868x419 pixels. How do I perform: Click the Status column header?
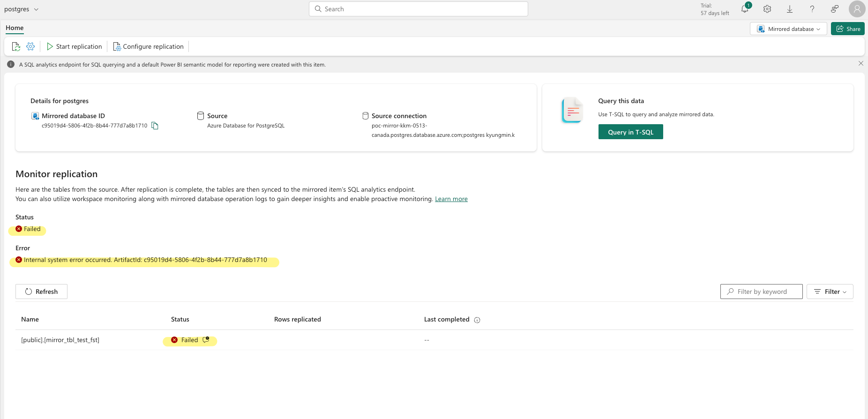[180, 319]
